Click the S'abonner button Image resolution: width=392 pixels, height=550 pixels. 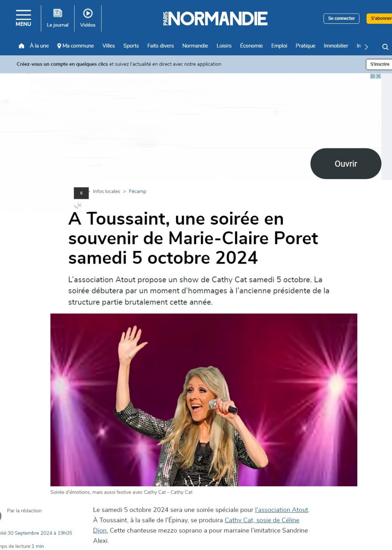click(x=379, y=18)
